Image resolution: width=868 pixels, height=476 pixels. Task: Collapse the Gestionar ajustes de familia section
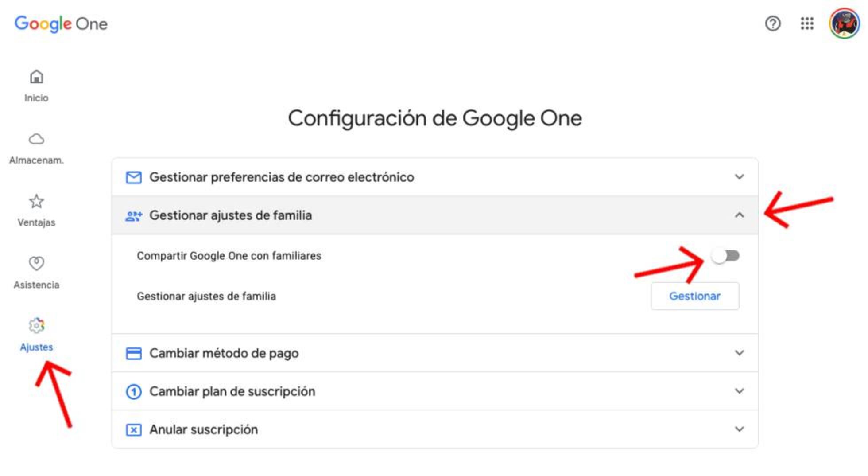[x=739, y=215]
